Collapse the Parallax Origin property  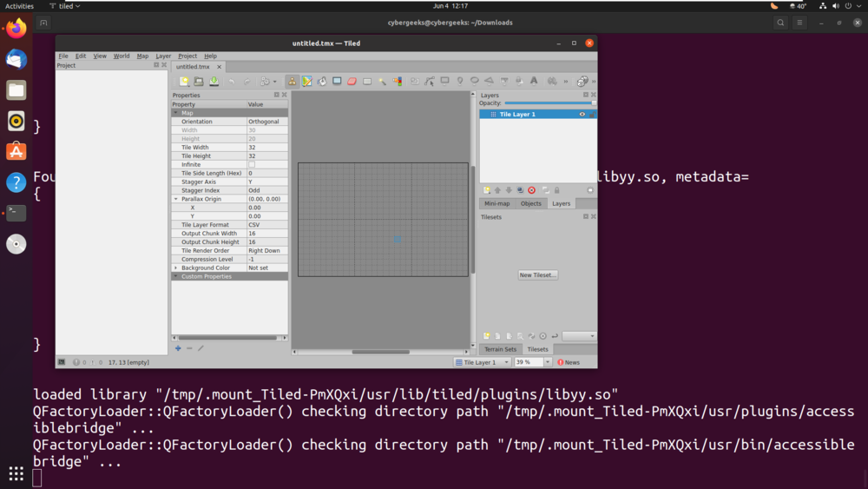(x=176, y=199)
